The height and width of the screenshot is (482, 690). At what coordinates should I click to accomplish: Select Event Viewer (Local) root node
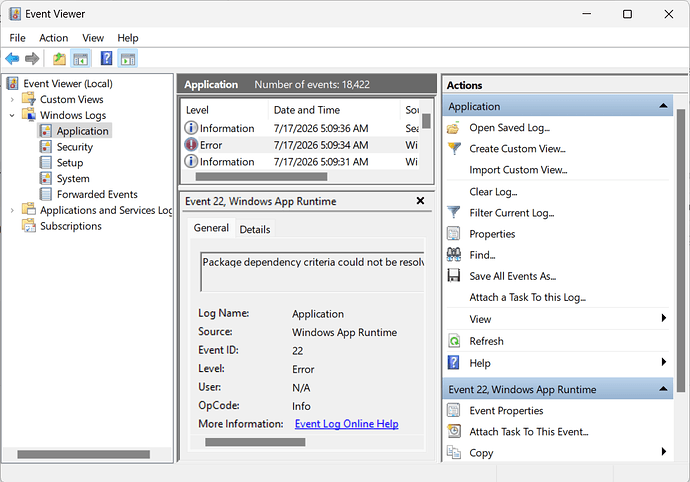click(x=68, y=84)
